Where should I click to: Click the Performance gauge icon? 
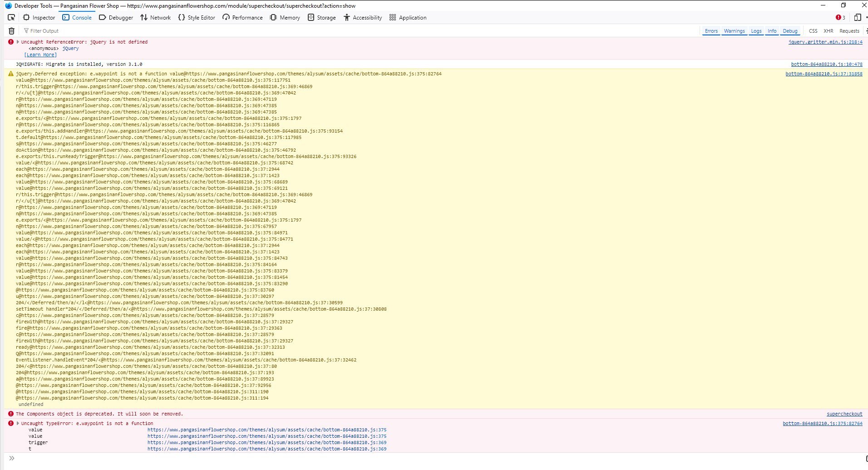coord(226,17)
